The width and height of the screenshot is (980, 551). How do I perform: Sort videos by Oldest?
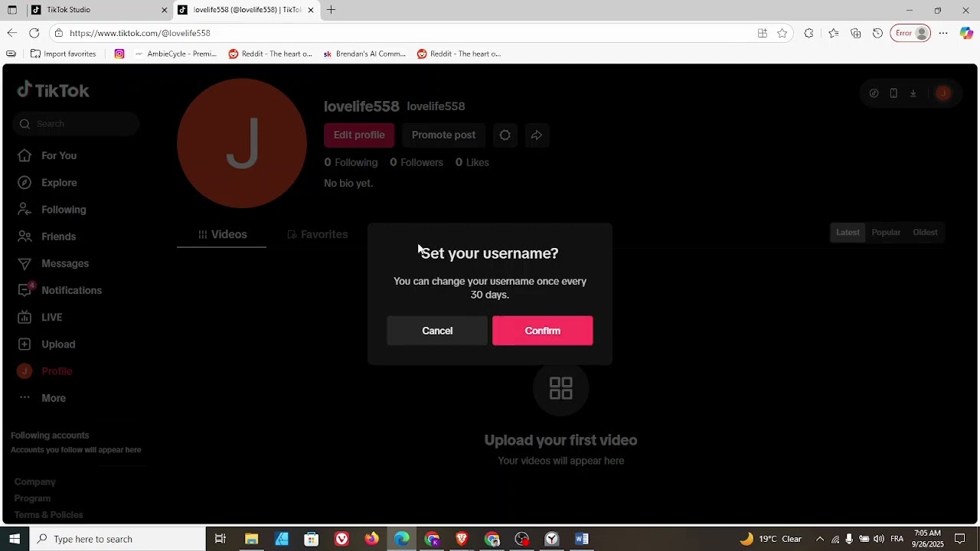[x=925, y=233]
